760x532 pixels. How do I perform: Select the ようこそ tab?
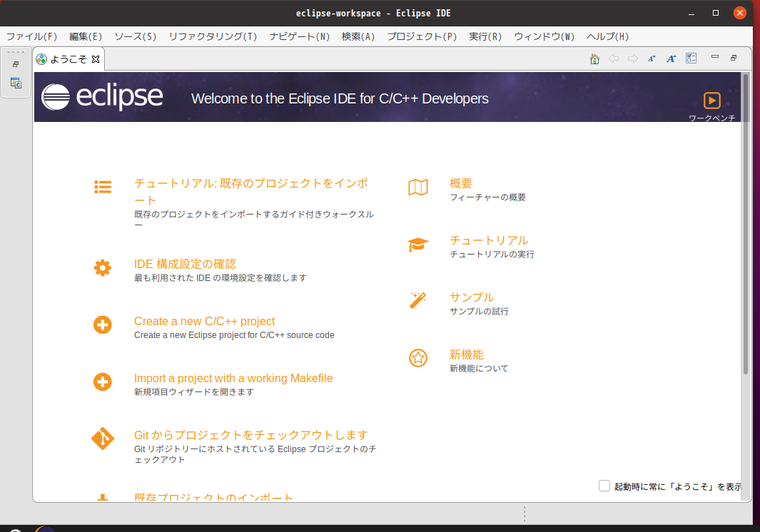68,59
